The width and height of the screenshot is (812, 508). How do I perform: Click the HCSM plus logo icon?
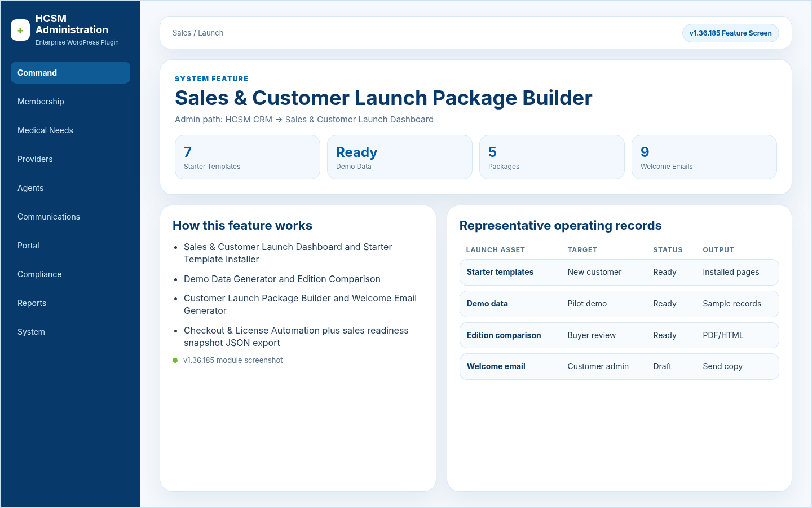pos(20,30)
